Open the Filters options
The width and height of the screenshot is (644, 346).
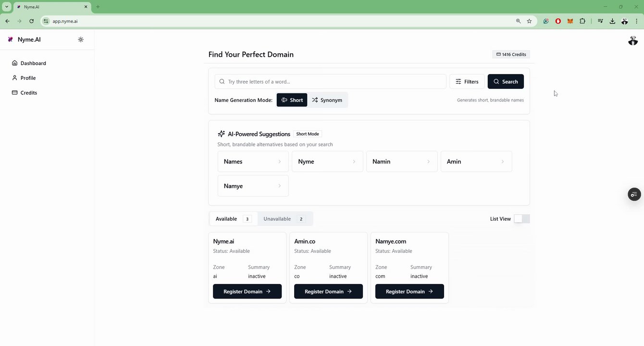click(467, 82)
